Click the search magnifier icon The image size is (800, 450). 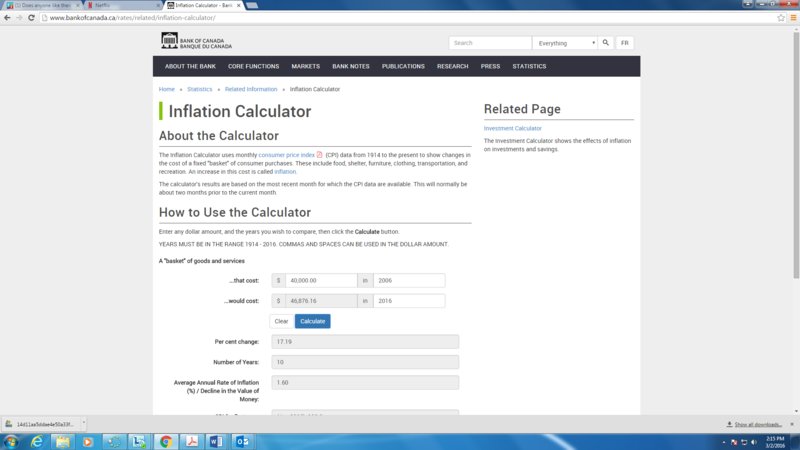606,43
